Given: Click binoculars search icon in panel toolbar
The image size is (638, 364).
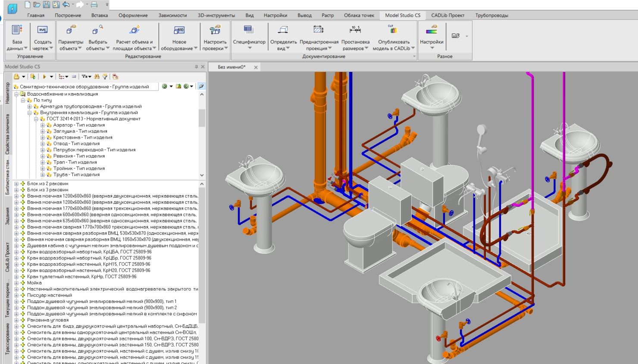Looking at the screenshot, I should coord(97,77).
